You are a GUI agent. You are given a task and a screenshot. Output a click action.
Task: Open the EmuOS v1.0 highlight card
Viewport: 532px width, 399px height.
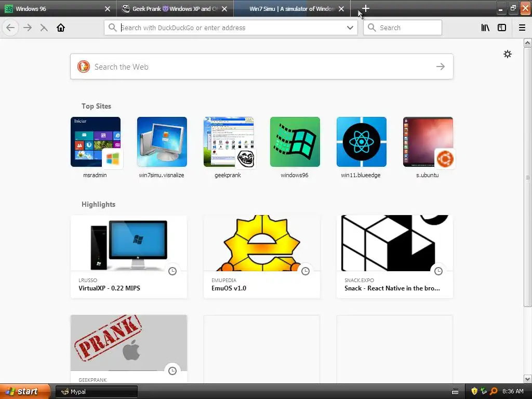pyautogui.click(x=262, y=257)
